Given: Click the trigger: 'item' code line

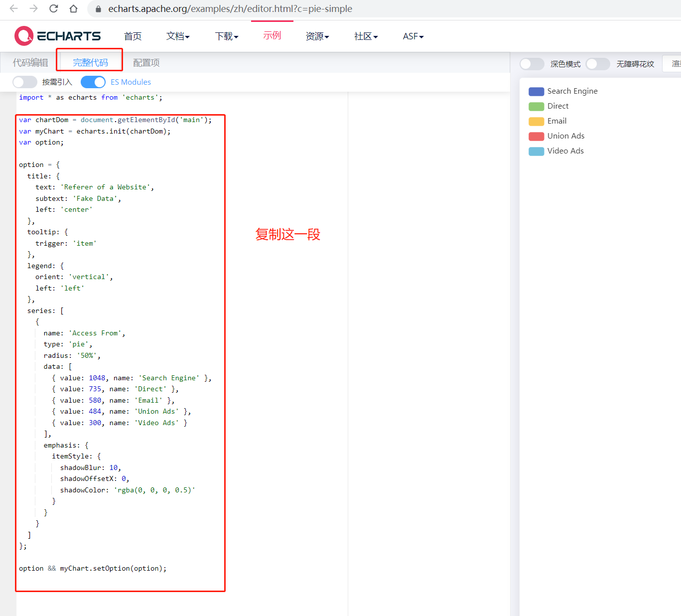Looking at the screenshot, I should [x=66, y=243].
